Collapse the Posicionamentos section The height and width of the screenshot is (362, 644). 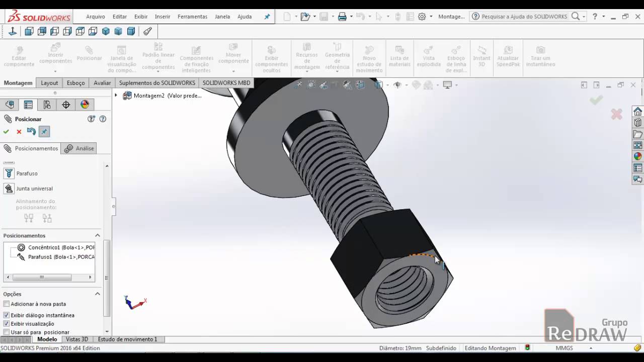[x=98, y=235]
